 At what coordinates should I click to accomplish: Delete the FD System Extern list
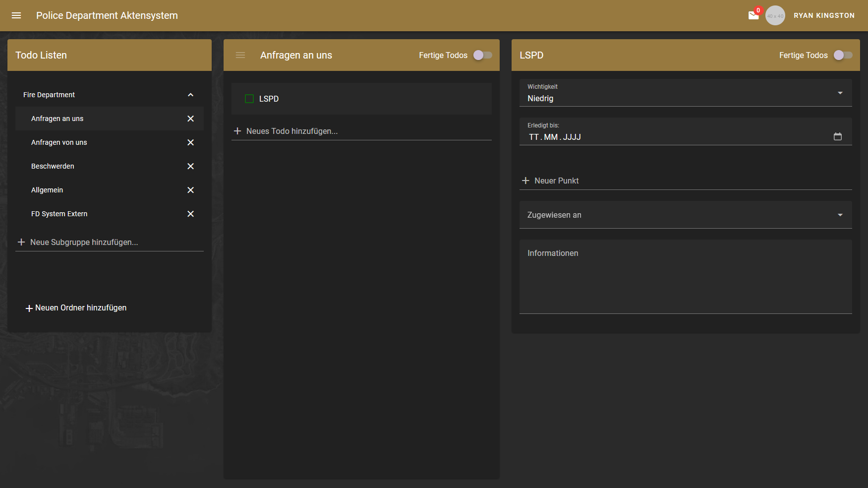coord(190,214)
